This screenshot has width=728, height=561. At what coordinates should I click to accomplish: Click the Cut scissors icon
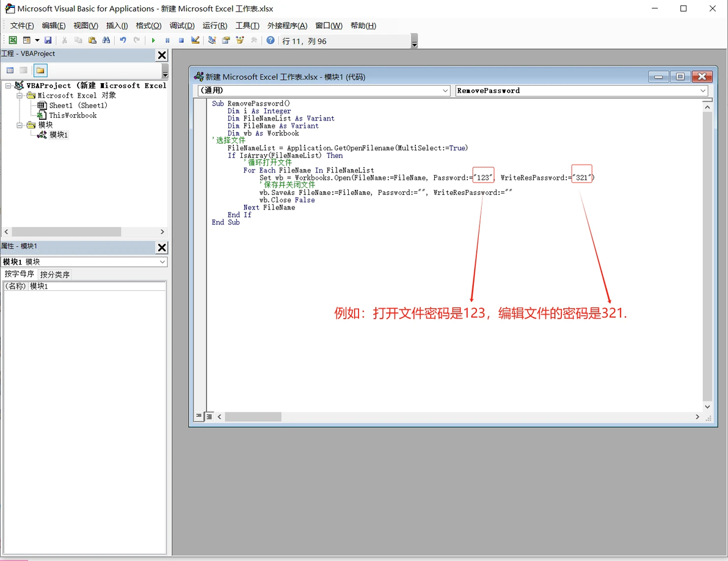point(65,40)
